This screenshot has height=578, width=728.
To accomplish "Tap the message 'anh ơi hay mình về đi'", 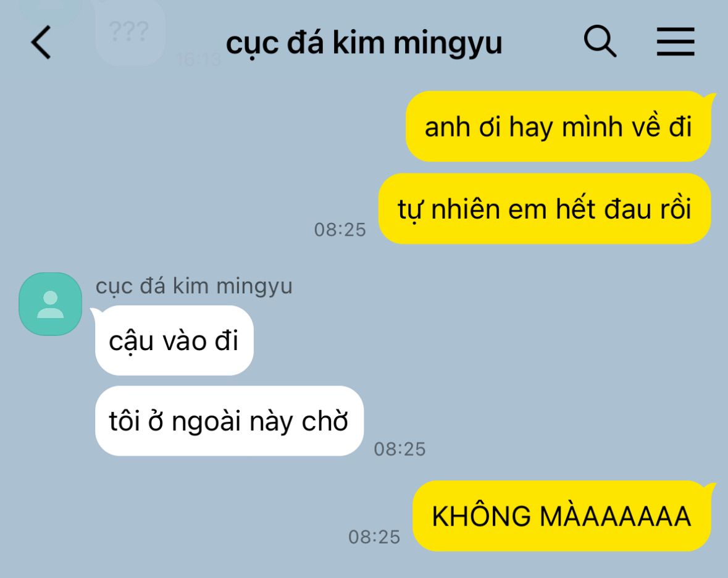I will tap(558, 127).
